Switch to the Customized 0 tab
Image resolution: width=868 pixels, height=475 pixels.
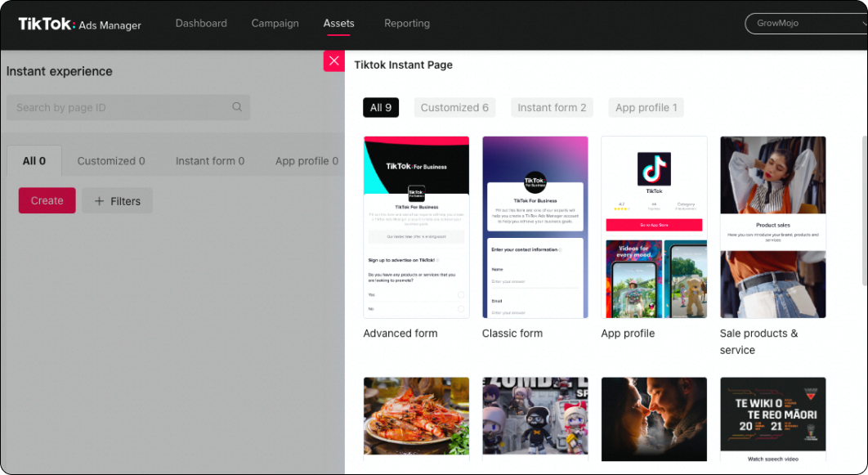click(x=110, y=161)
